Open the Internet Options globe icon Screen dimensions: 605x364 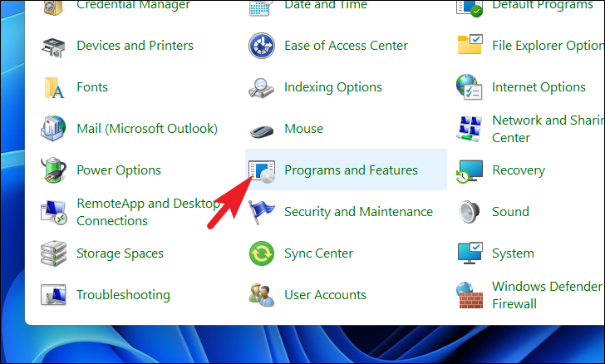point(470,87)
